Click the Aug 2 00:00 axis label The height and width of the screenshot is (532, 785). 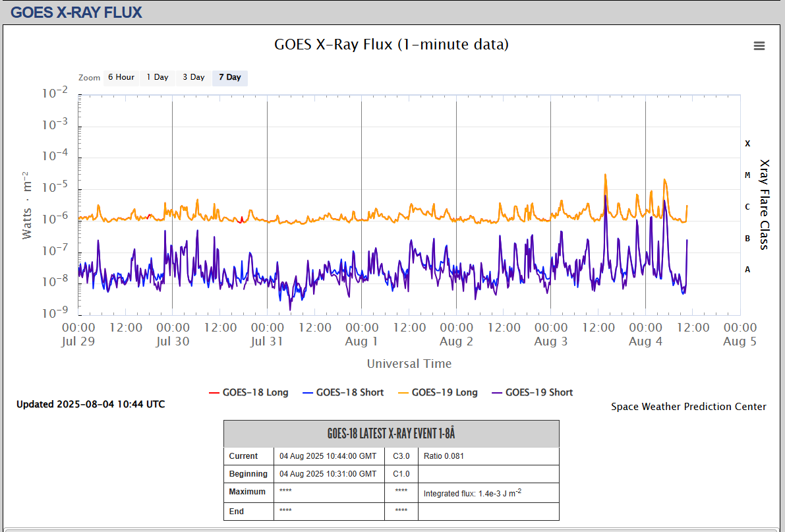coord(457,334)
